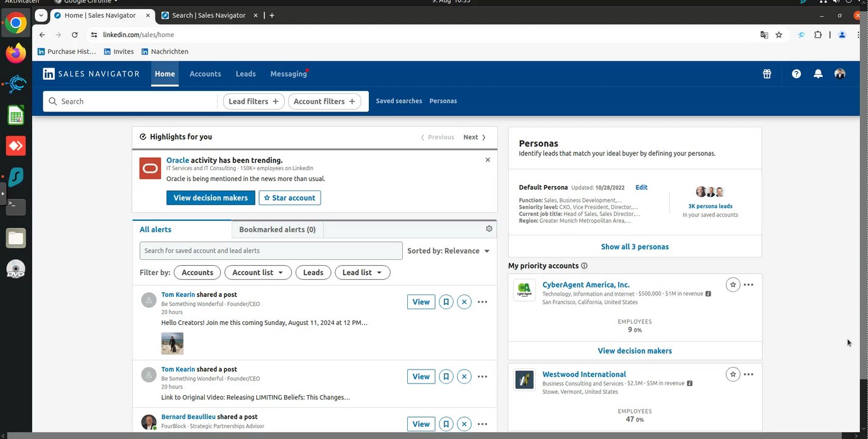Screen dimensions: 868x439
Task: Open more options for Hello Creators alert
Action: 482,302
